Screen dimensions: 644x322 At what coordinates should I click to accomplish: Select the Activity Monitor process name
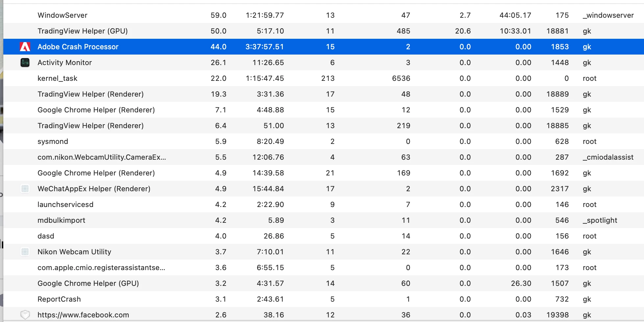pos(65,62)
